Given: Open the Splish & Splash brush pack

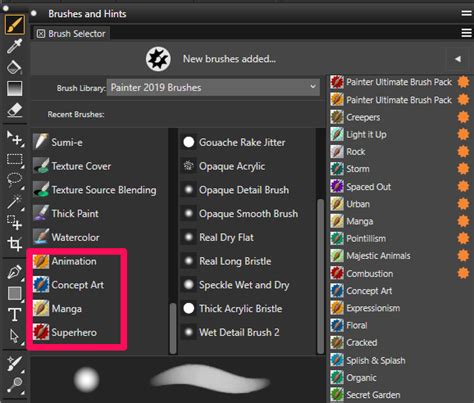Looking at the screenshot, I should coord(400,360).
